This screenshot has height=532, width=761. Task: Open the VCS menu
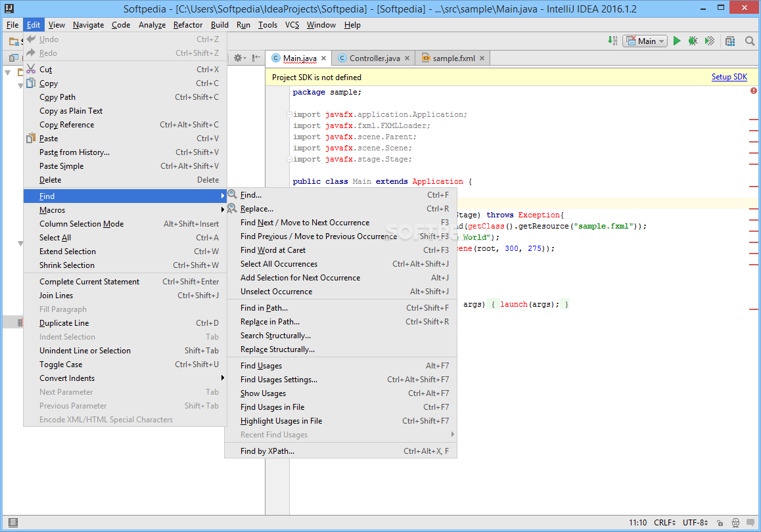(x=292, y=25)
